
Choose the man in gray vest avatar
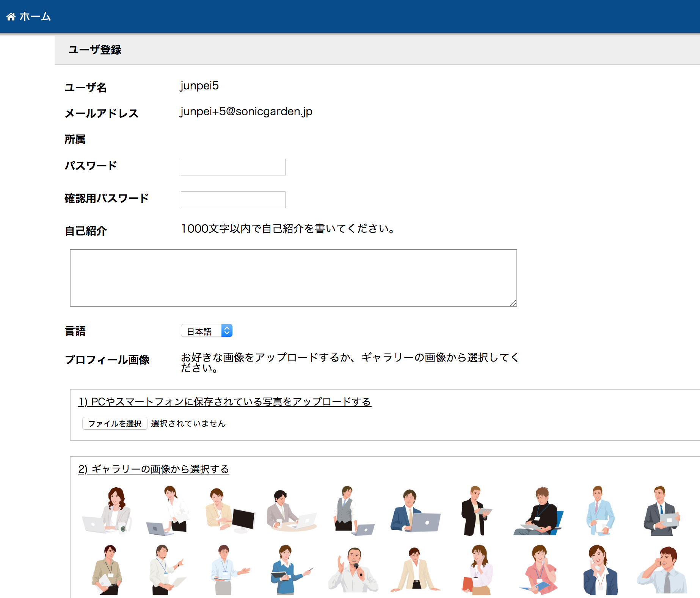pos(351,510)
